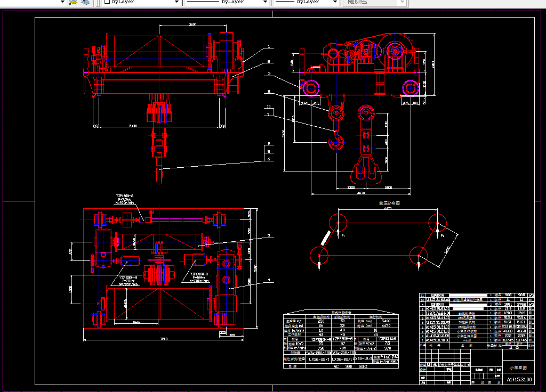Select the 1560 drum dimension text
This screenshot has width=546, height=392.
pyautogui.click(x=136, y=322)
